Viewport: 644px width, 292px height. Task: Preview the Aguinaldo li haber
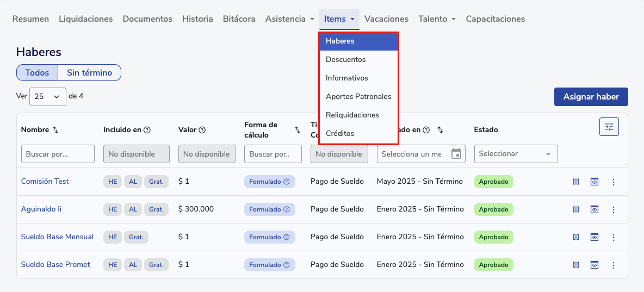[x=595, y=209]
